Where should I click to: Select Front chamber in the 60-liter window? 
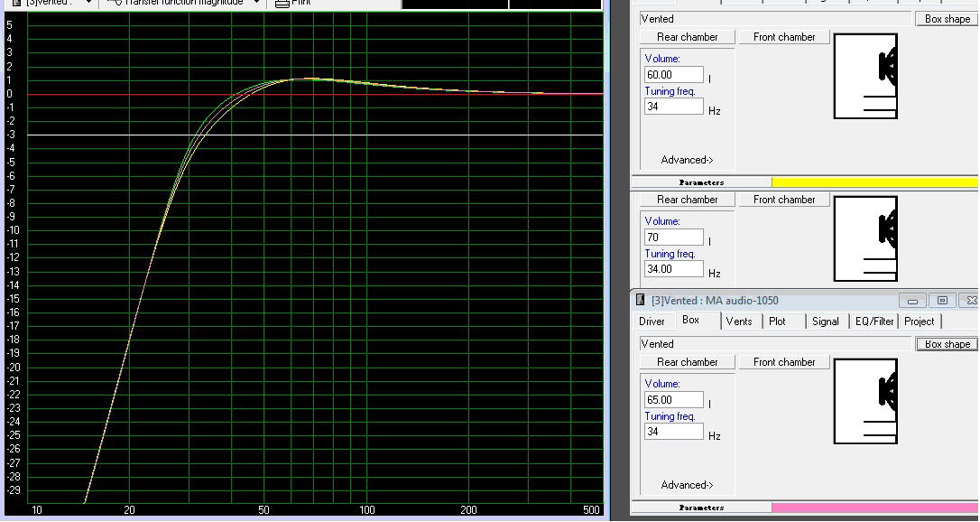784,37
